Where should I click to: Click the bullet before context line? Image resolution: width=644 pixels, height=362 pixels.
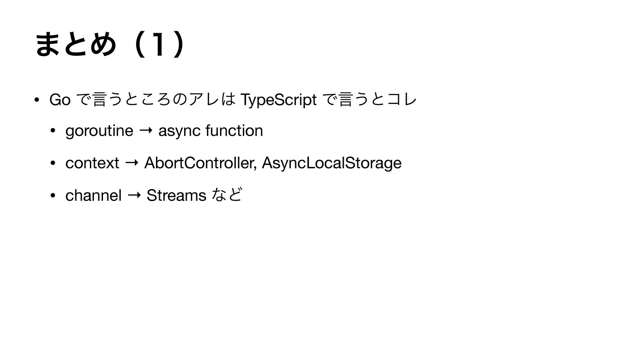(x=53, y=164)
